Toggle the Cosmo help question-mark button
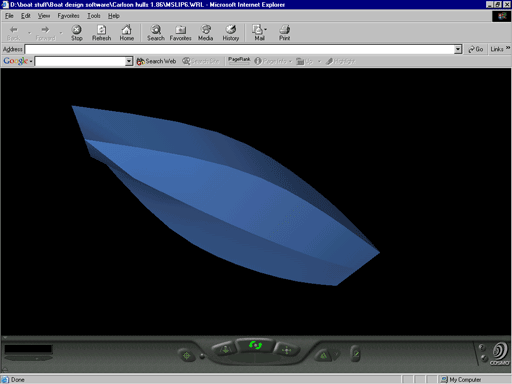 482,347
